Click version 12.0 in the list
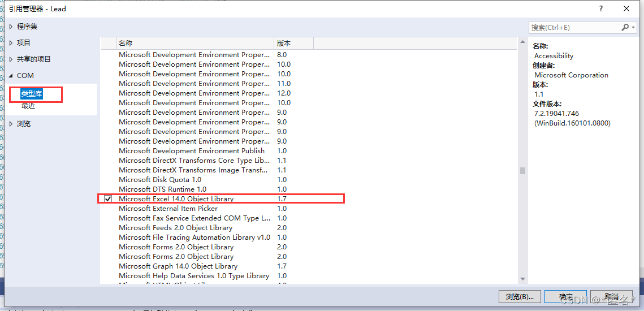 click(283, 93)
